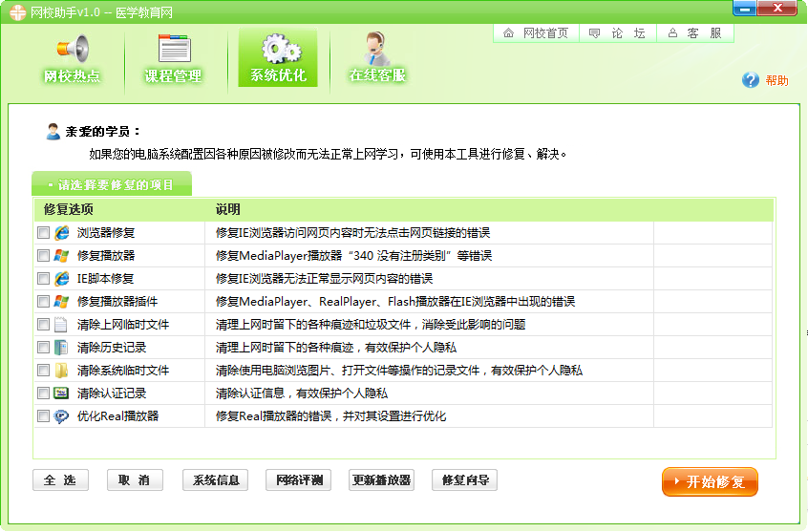Screen dimensions: 808x532
Task: Open 系统信息 system info button
Action: point(216,480)
